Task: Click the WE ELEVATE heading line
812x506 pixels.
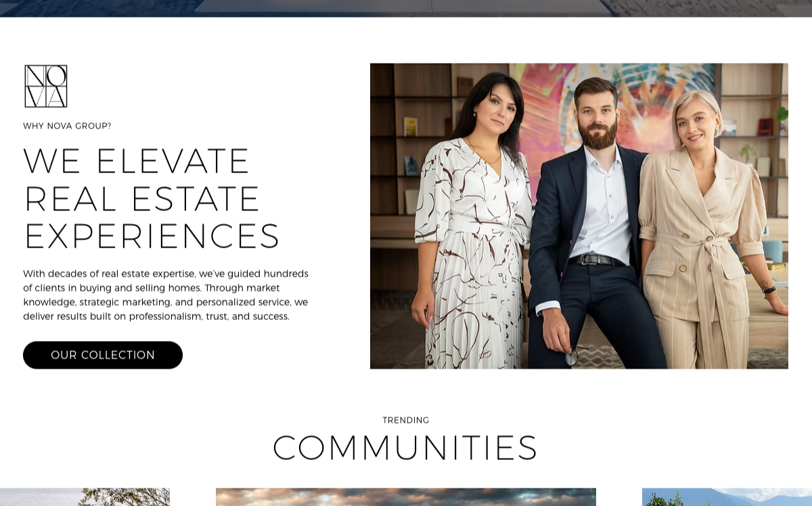Action: pos(137,161)
